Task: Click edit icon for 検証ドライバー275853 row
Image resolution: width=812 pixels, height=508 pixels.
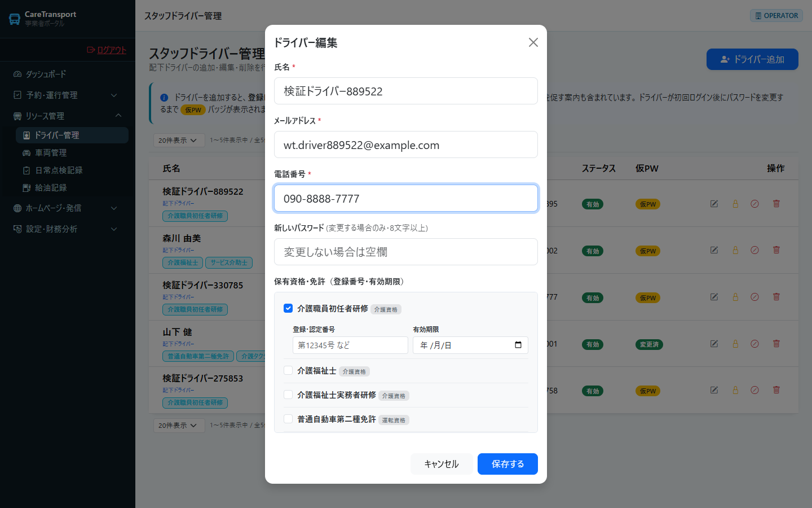Action: (x=714, y=390)
